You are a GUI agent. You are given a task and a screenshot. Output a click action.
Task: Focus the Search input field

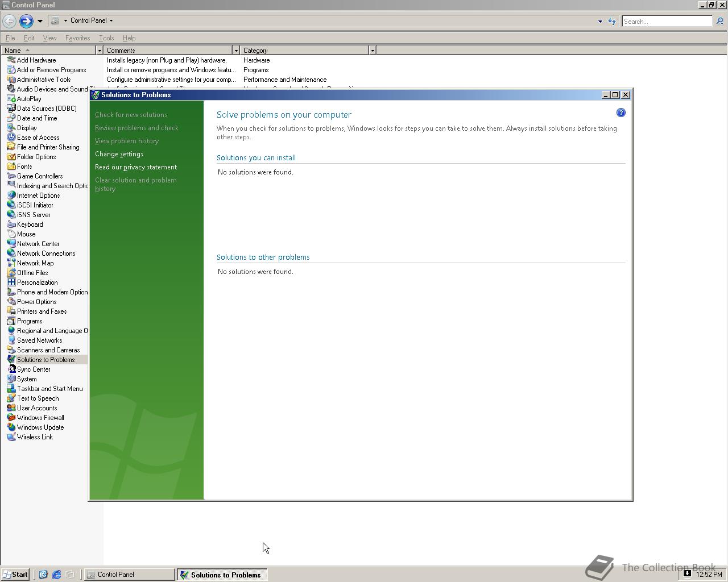[x=667, y=21]
